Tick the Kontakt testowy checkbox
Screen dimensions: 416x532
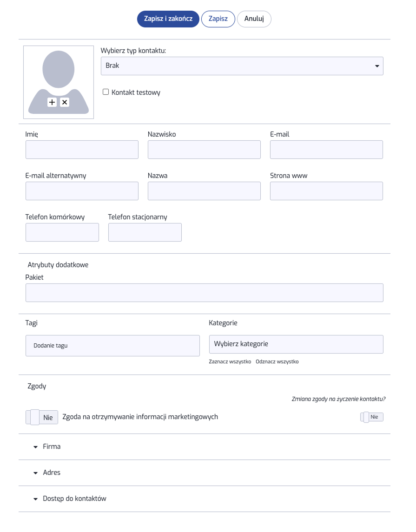pyautogui.click(x=106, y=92)
